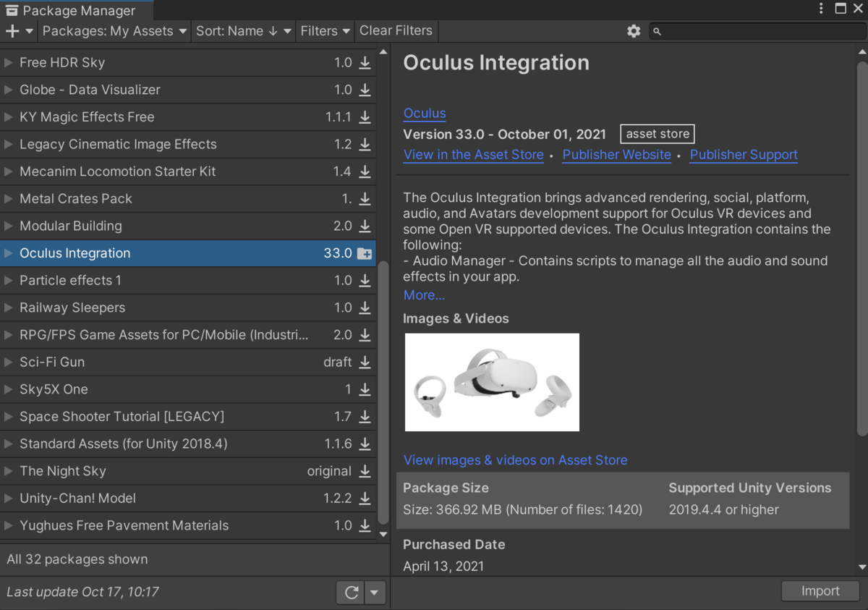Download the Modular Building package

click(x=365, y=226)
